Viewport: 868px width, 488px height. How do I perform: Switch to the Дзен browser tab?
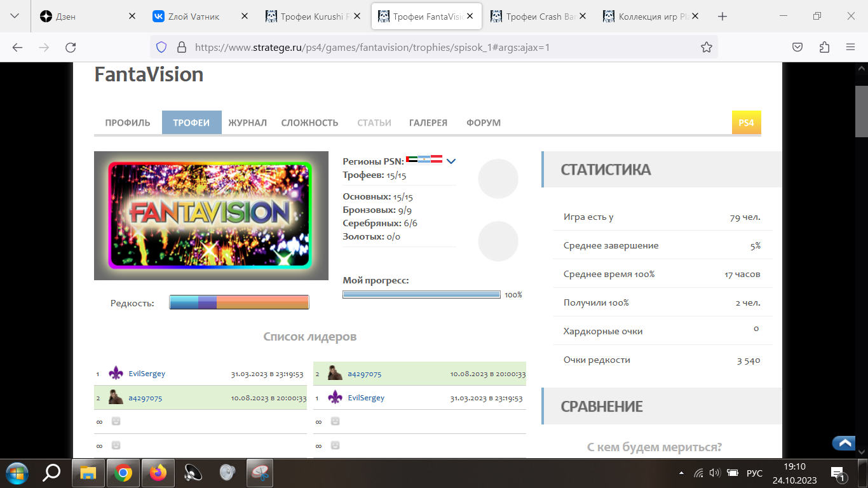[x=88, y=17]
